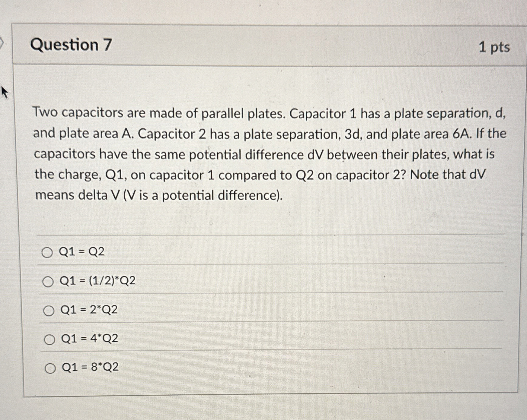The image size is (527, 420).
Task: Click the Q1 = 2*Q2 answer text
Action: [89, 310]
